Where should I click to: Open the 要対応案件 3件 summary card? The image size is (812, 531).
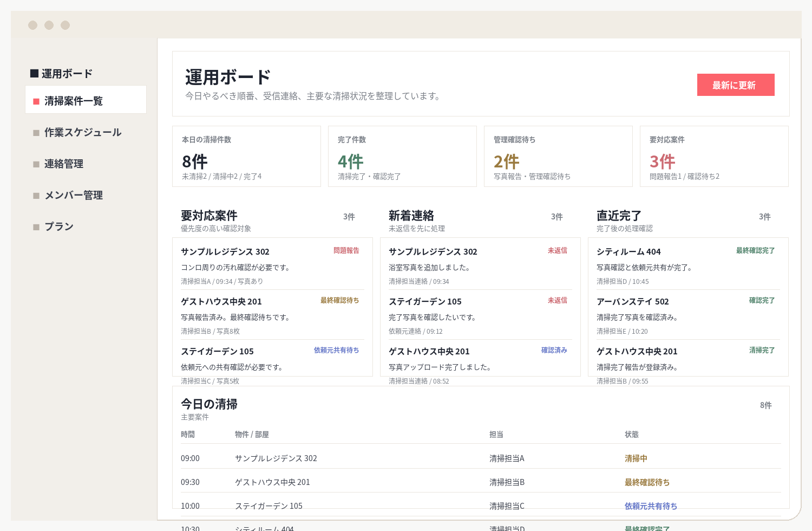point(714,156)
